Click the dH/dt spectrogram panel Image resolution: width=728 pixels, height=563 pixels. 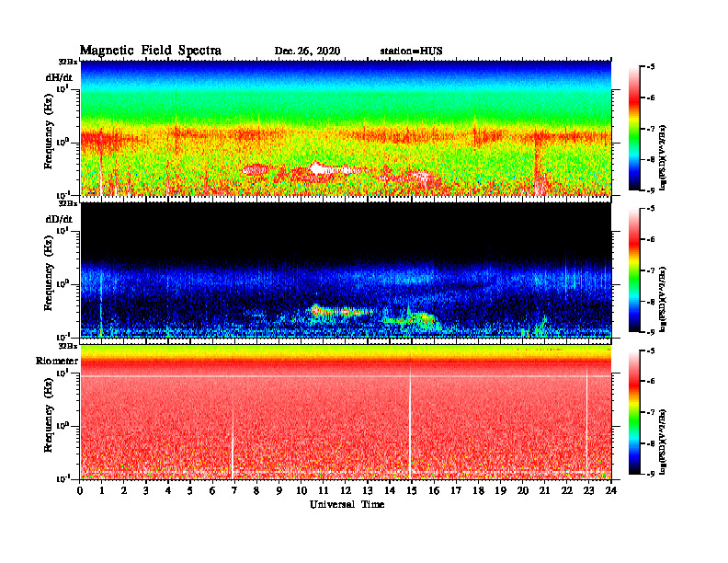346,128
